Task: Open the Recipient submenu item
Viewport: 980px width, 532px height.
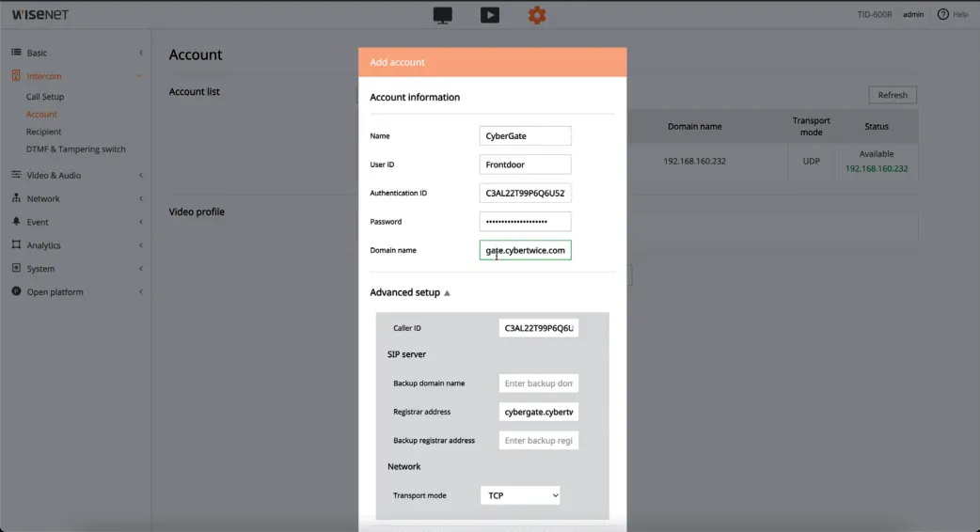Action: [x=44, y=132]
